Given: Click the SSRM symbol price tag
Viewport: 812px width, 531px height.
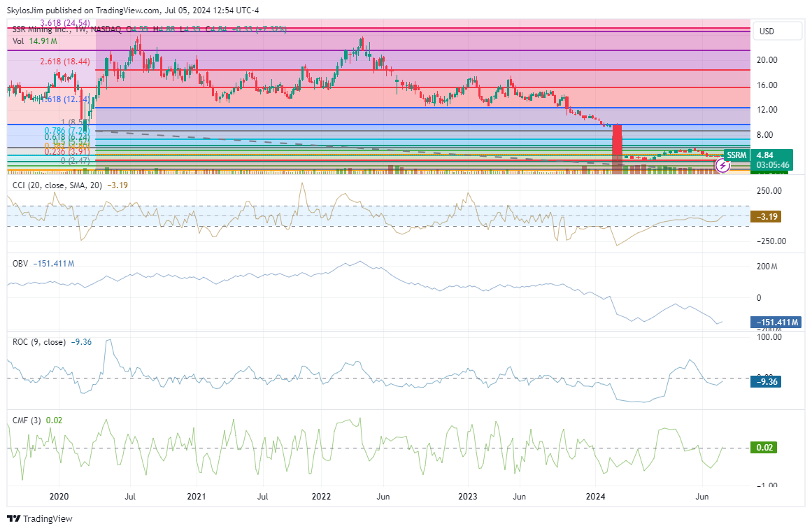Looking at the screenshot, I should (736, 155).
